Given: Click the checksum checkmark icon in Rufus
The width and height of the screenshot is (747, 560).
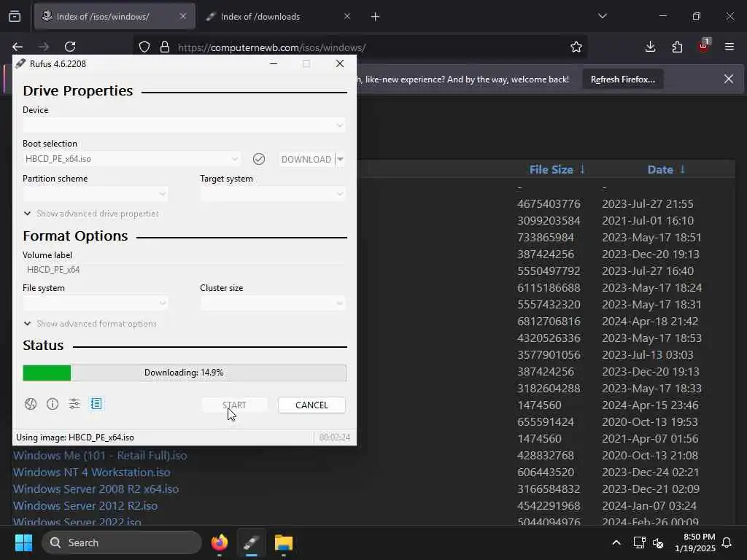Looking at the screenshot, I should tap(259, 159).
